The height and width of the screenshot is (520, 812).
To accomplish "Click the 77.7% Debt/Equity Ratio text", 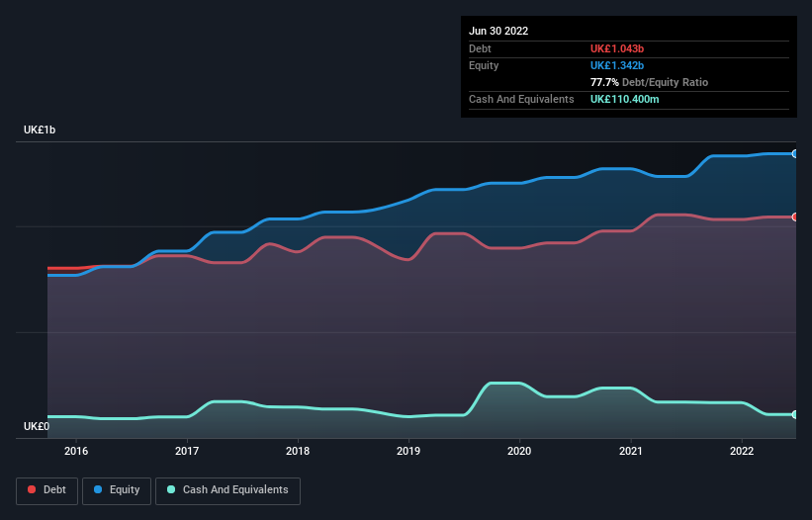I will click(649, 82).
